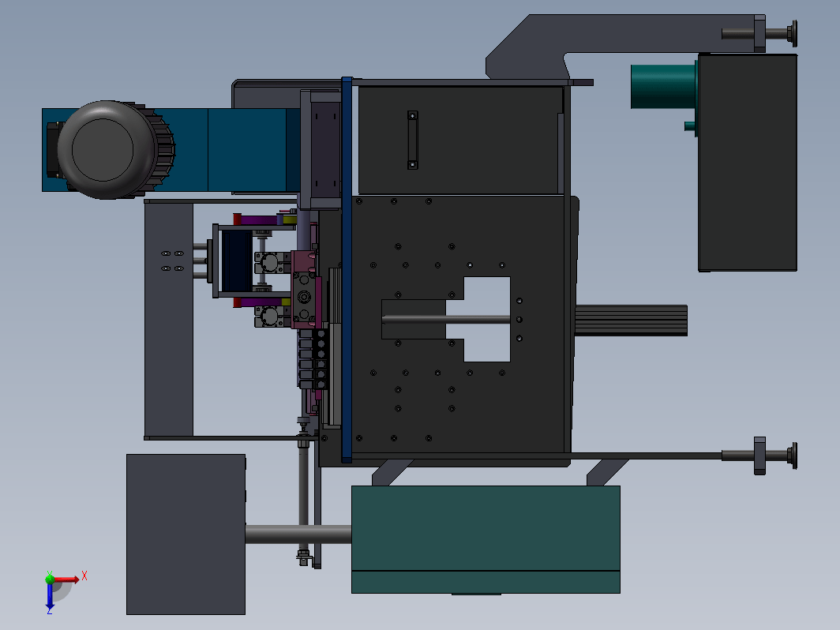The image size is (840, 630).
Task: Click the green Y axis origin ball
Action: tap(50, 579)
